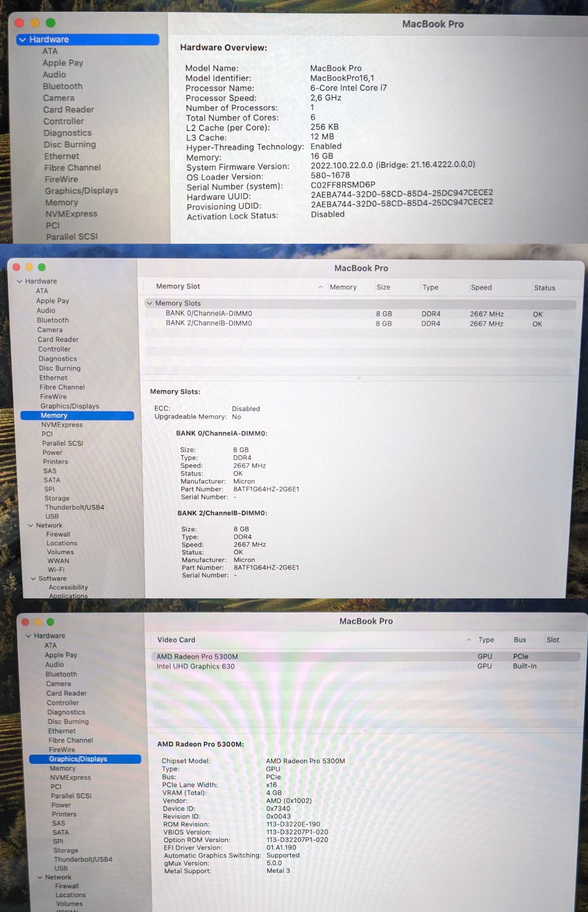The width and height of the screenshot is (588, 912).
Task: Select Printers in the middle Memory window sidebar
Action: coord(55,462)
